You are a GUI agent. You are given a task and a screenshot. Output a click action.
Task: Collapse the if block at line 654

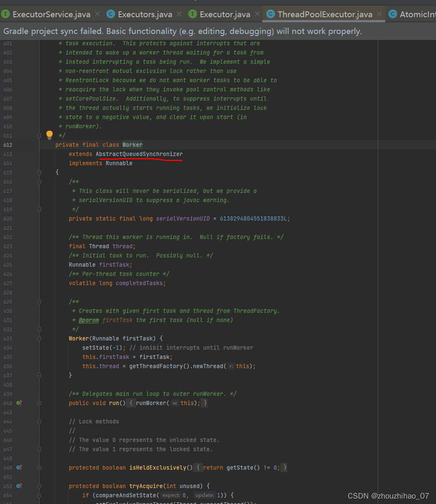tap(39, 495)
